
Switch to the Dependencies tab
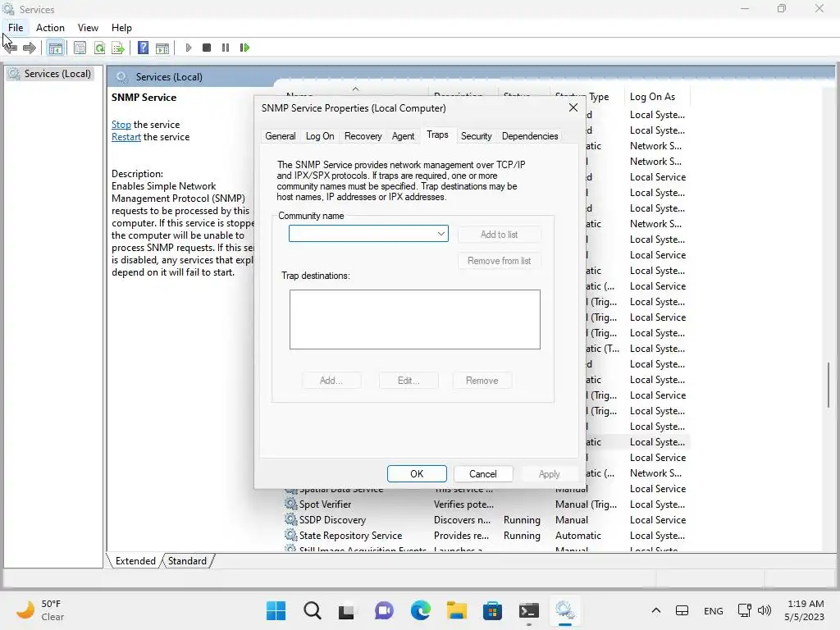tap(530, 136)
